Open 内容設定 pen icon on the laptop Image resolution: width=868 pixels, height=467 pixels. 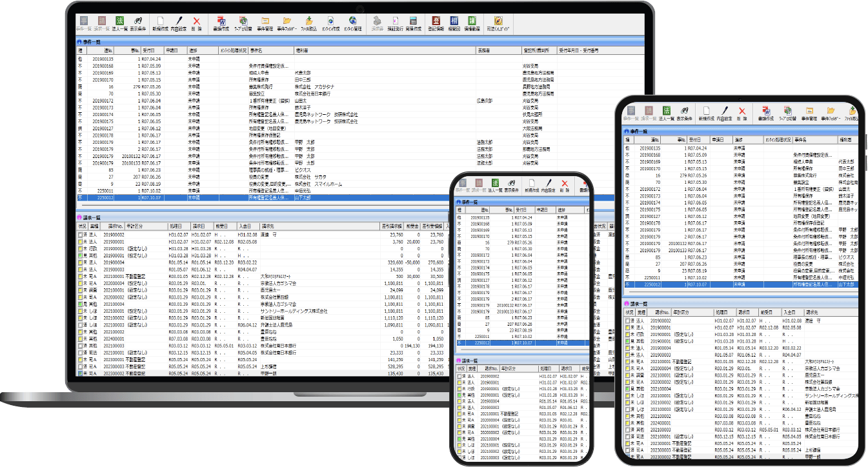[179, 24]
